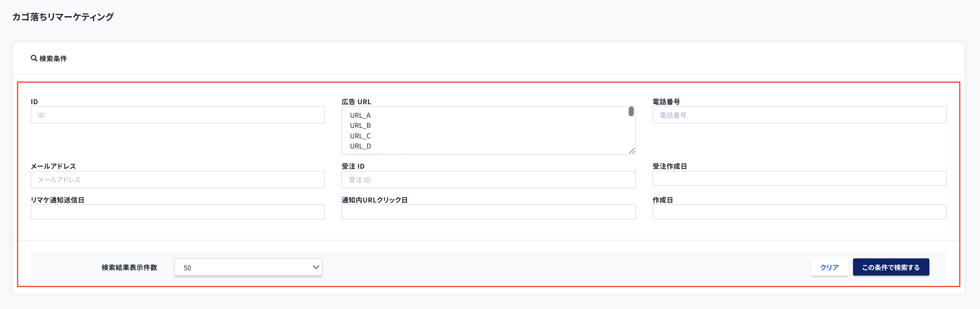This screenshot has height=309, width=980.
Task: Select URL_B in the 広告 URL list
Action: (x=360, y=125)
